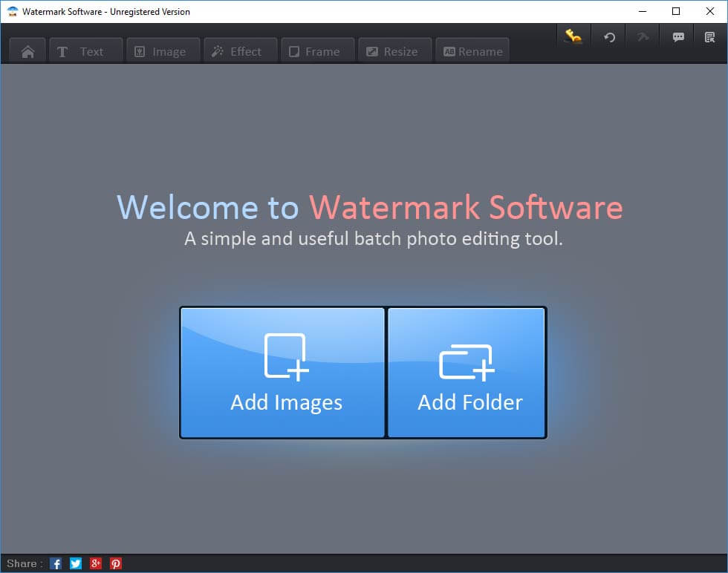
Task: Open the Home tab with house icon
Action: coord(27,51)
